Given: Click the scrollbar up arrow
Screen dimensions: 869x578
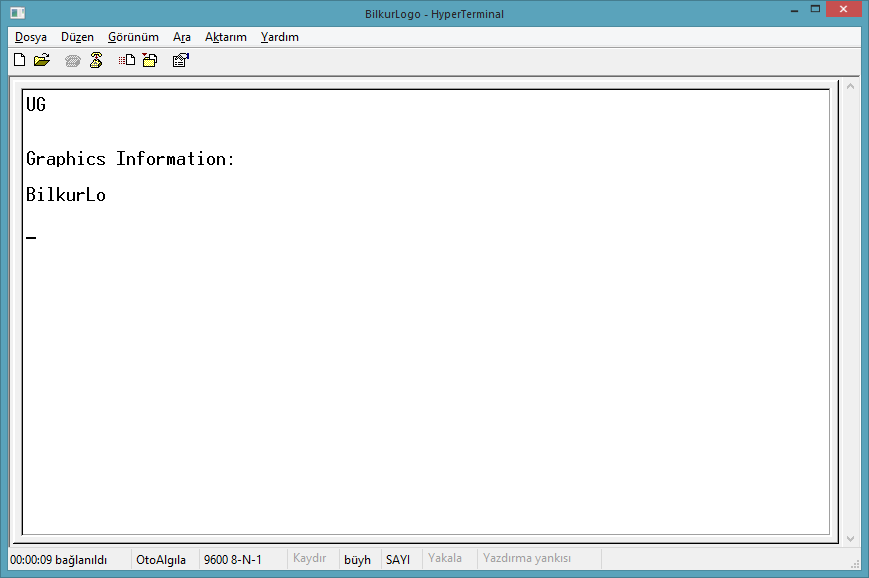Looking at the screenshot, I should coord(850,87).
